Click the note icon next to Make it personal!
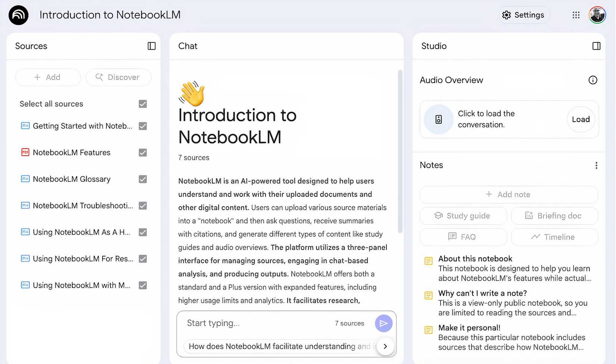Image resolution: width=616 pixels, height=364 pixels. click(x=428, y=330)
